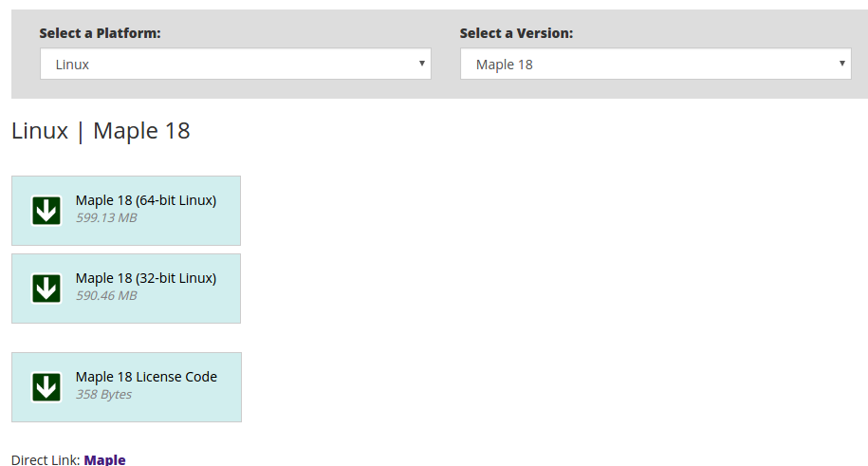Click the "Select a Version:" label

point(516,33)
